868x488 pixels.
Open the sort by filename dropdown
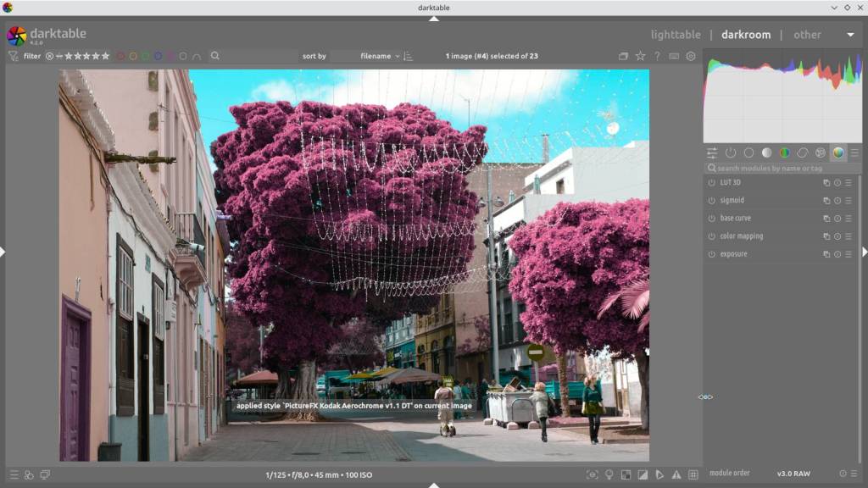[x=379, y=56]
